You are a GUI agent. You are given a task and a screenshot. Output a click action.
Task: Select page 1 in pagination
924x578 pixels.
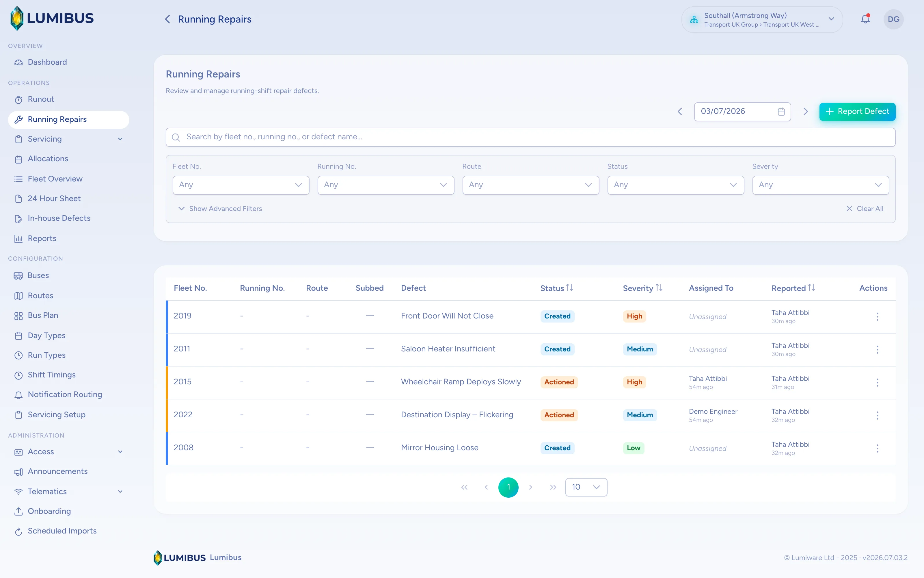click(x=508, y=487)
